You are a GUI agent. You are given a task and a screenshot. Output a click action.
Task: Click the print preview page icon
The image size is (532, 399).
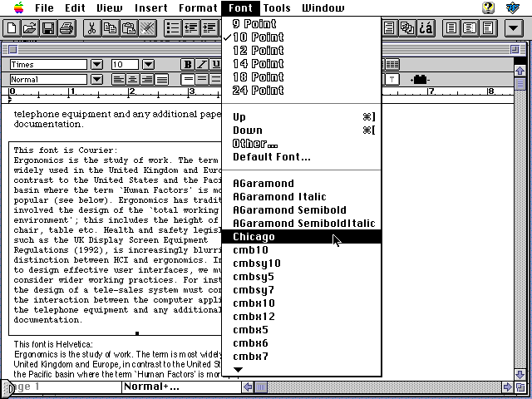[x=488, y=27]
